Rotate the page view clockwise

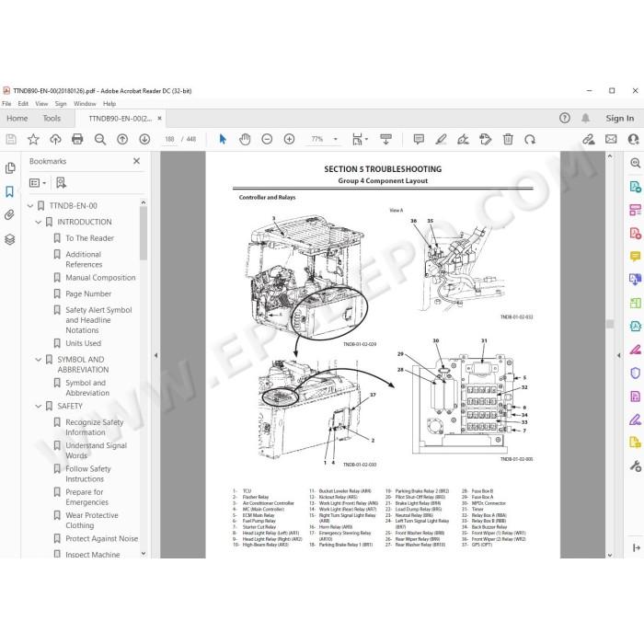(530, 139)
